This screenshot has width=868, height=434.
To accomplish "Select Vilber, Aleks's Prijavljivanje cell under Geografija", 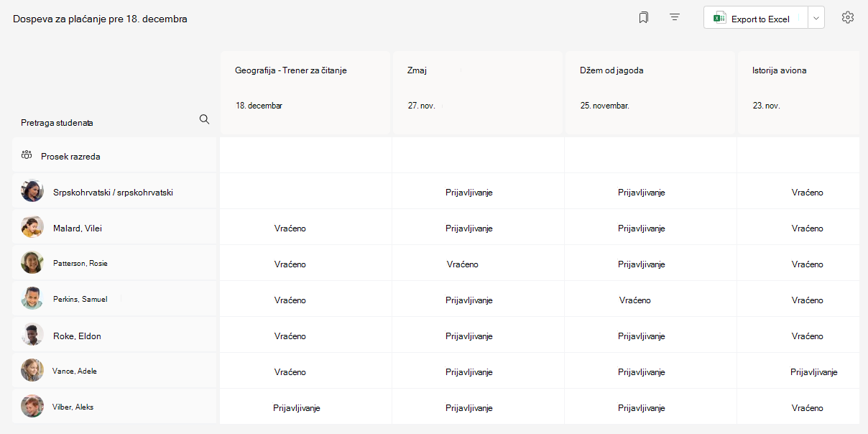I will 296,407.
